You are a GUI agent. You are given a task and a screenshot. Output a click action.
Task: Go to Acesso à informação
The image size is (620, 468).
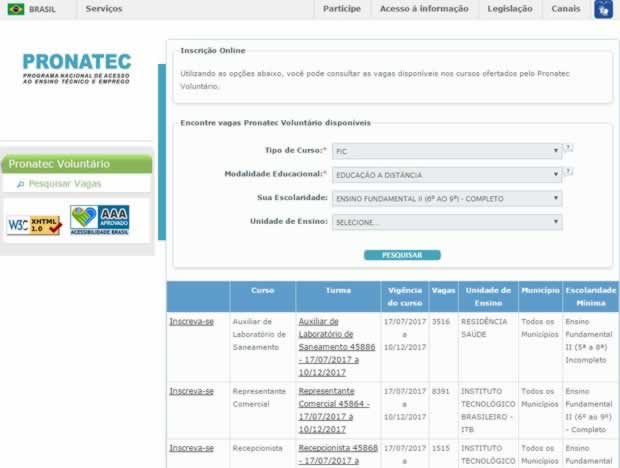[424, 9]
